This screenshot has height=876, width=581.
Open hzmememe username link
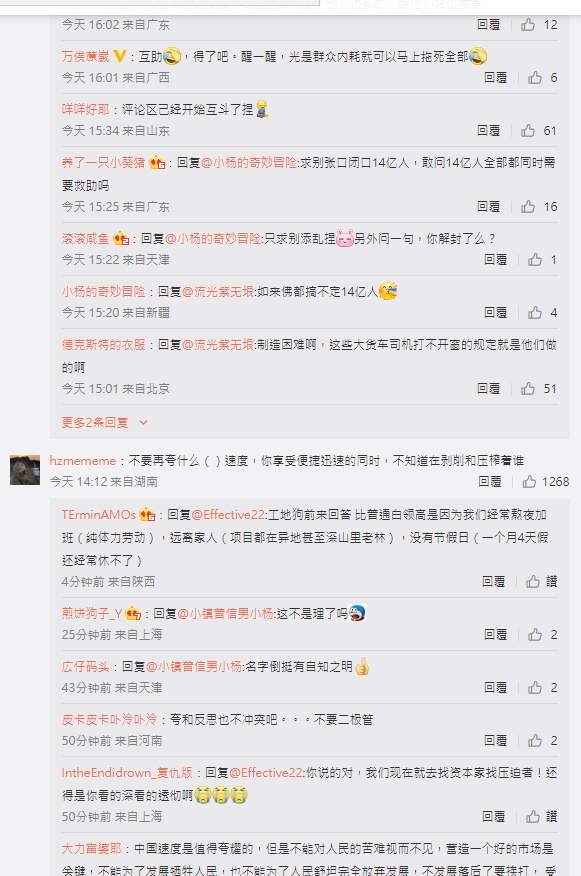click(83, 461)
